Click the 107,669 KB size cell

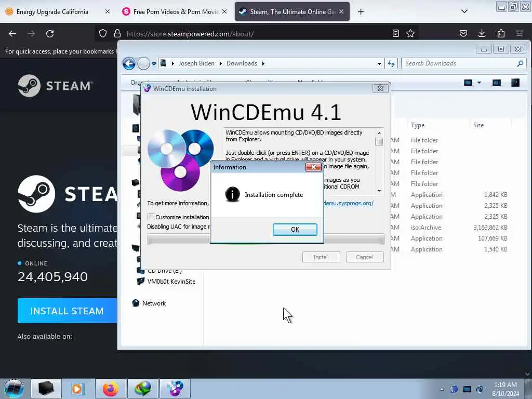[493, 238]
